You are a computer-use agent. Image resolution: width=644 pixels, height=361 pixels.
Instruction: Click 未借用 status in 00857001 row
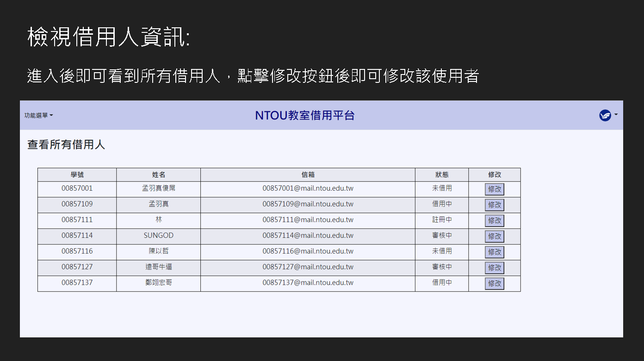tap(442, 188)
